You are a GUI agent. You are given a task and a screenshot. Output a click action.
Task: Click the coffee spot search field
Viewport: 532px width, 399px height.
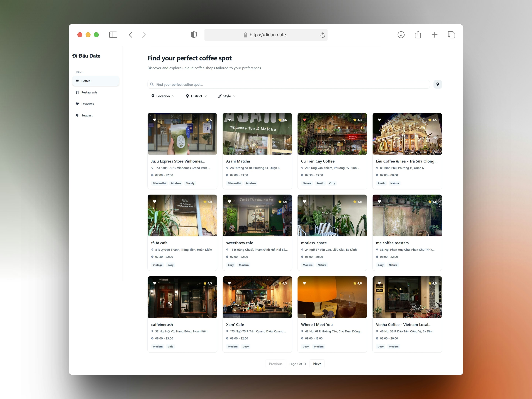pos(289,84)
